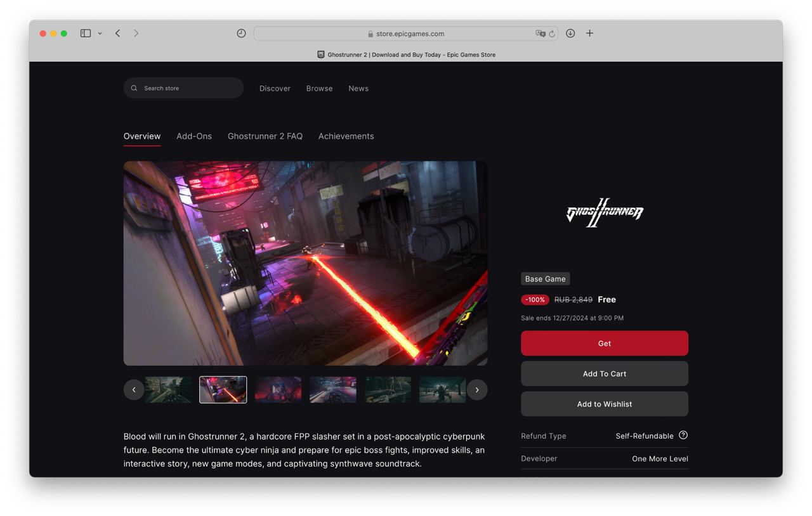
Task: Switch to the Achievements tab
Action: pos(346,136)
